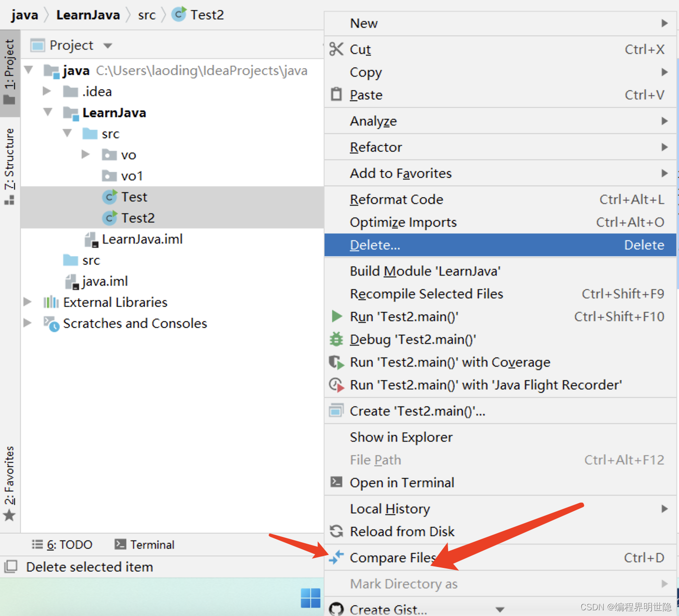Select Add to Favorites menu entry
The height and width of the screenshot is (616, 679).
(500, 173)
